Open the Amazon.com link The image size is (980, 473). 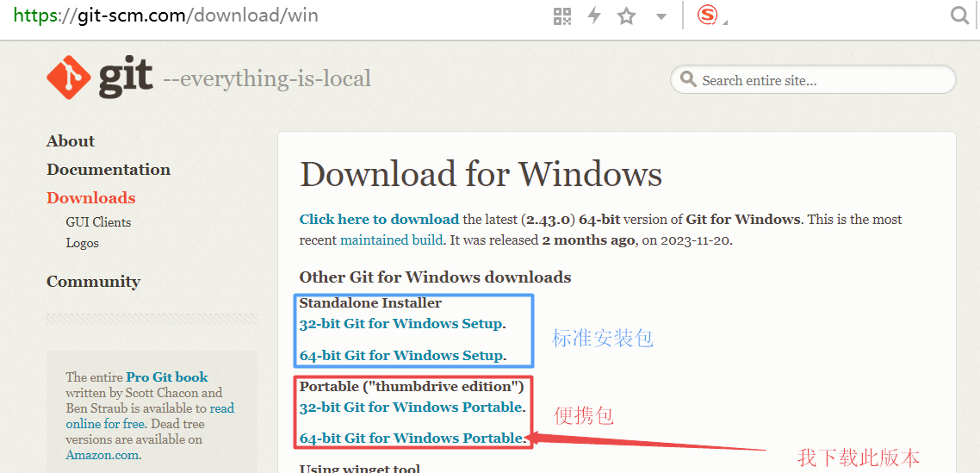[x=103, y=455]
